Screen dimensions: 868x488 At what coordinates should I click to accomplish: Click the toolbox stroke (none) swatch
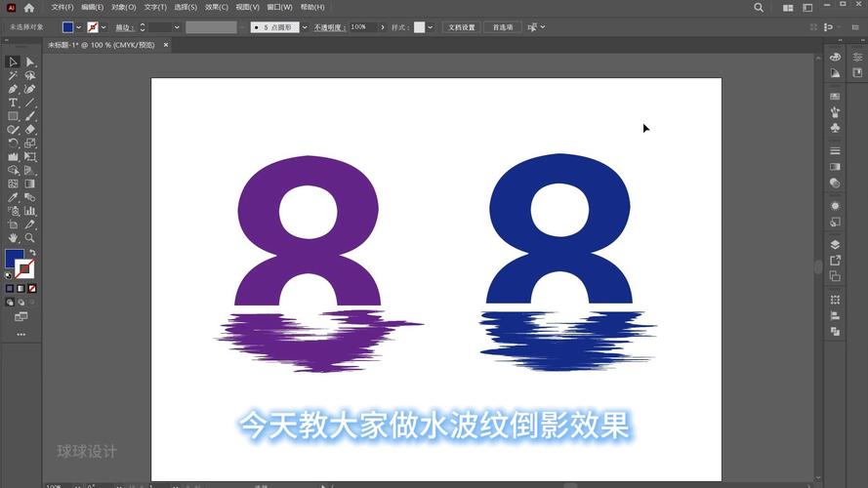point(24,269)
